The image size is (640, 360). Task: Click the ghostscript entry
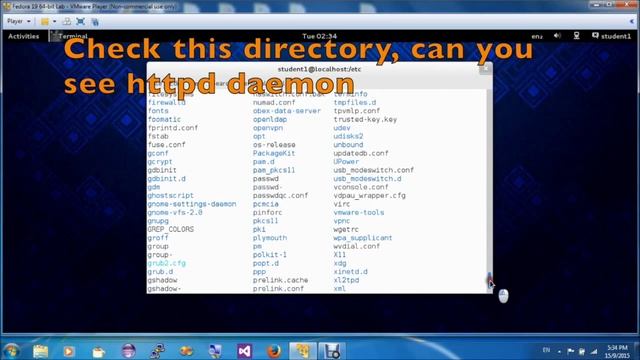pos(171,196)
